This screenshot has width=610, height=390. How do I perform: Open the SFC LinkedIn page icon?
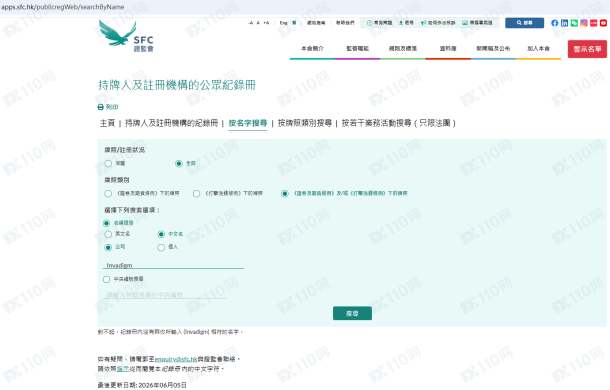coord(564,23)
